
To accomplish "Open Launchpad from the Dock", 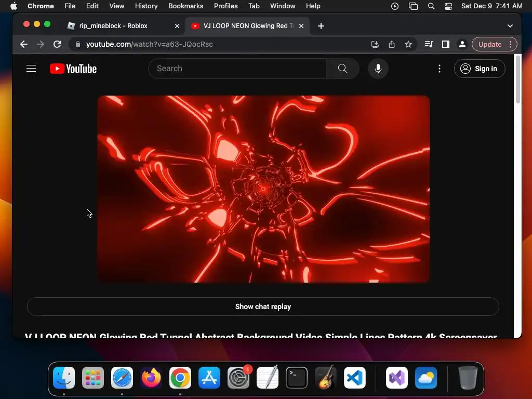I will (x=93, y=378).
